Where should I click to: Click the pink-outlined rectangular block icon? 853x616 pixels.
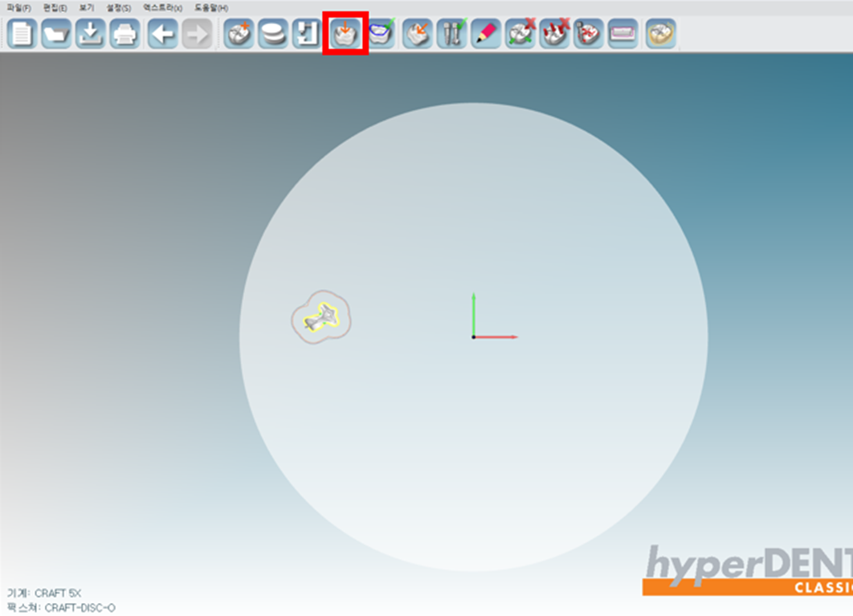(x=622, y=35)
